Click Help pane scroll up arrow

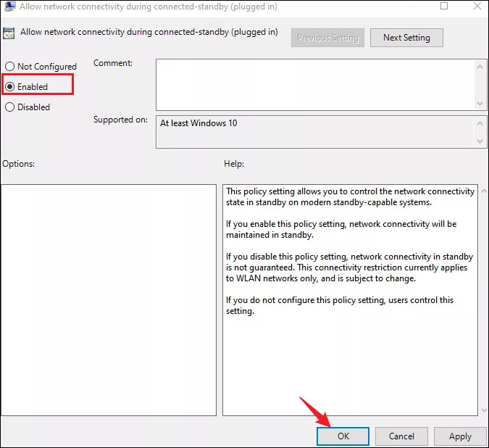(484, 191)
